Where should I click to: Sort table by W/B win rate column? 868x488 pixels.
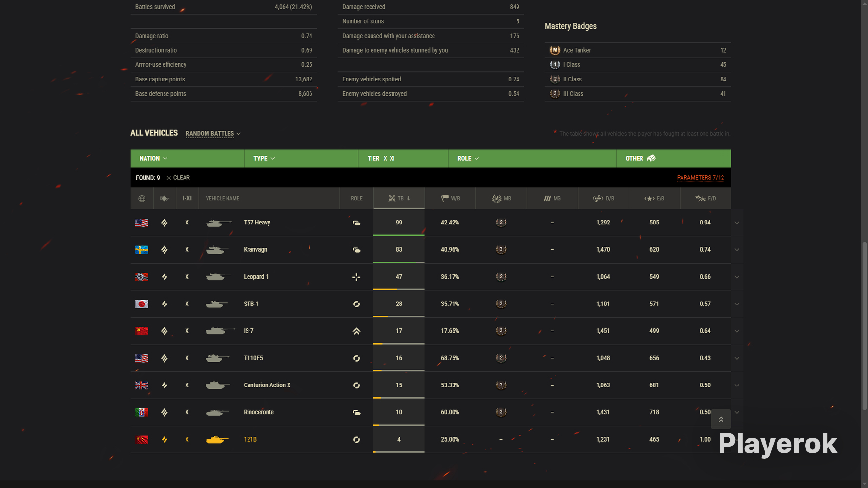[x=450, y=199]
